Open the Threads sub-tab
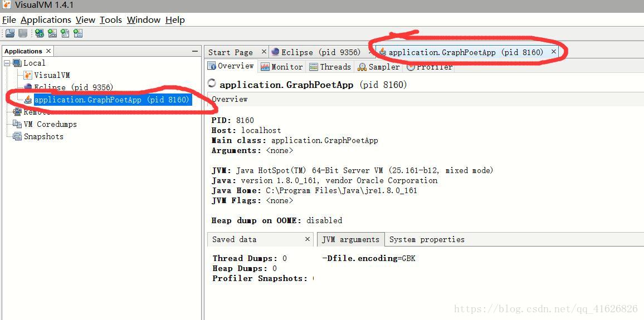The width and height of the screenshot is (644, 320). pos(330,67)
